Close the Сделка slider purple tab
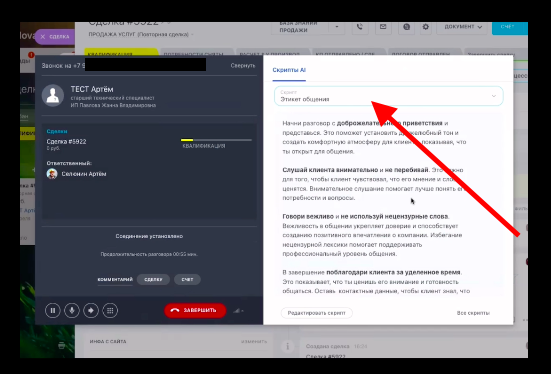The width and height of the screenshot is (551, 374). 55,37
